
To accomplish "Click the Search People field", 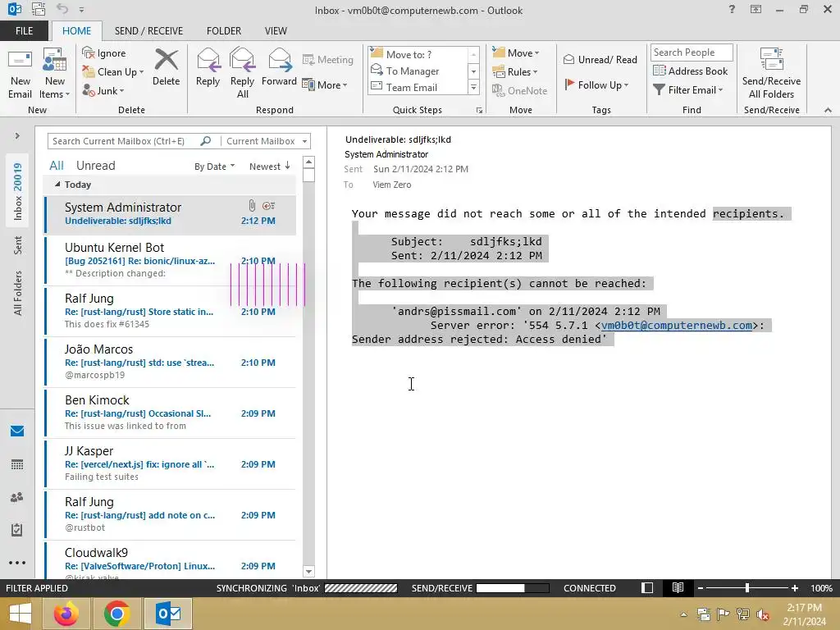I will tap(692, 52).
